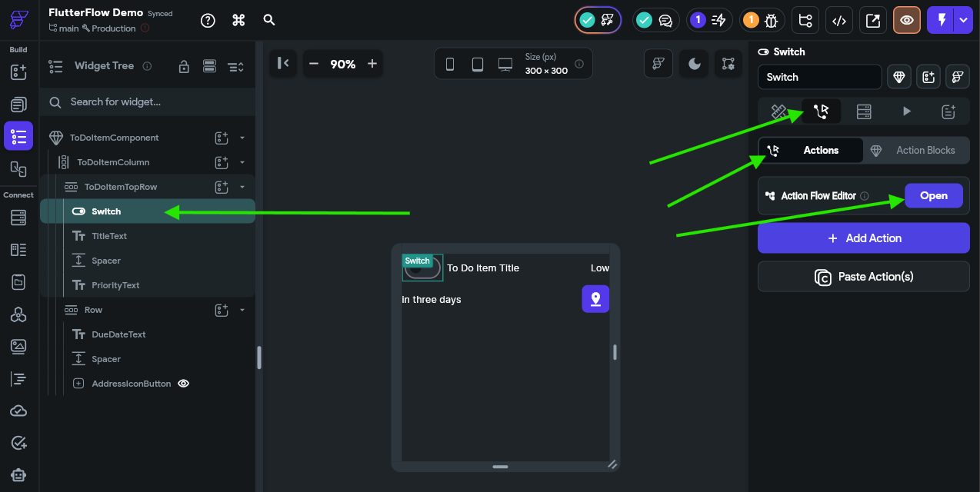Click the search magnifier icon in top bar

point(269,21)
